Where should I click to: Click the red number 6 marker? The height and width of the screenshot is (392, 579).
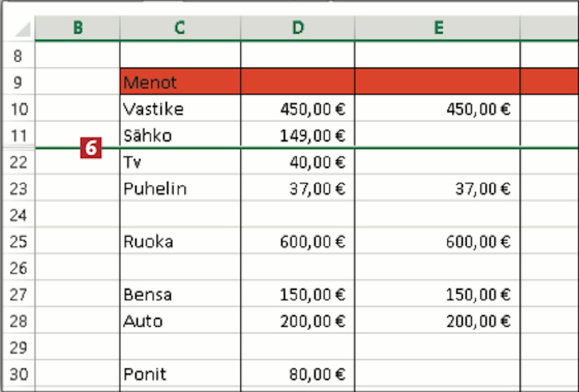pyautogui.click(x=91, y=148)
